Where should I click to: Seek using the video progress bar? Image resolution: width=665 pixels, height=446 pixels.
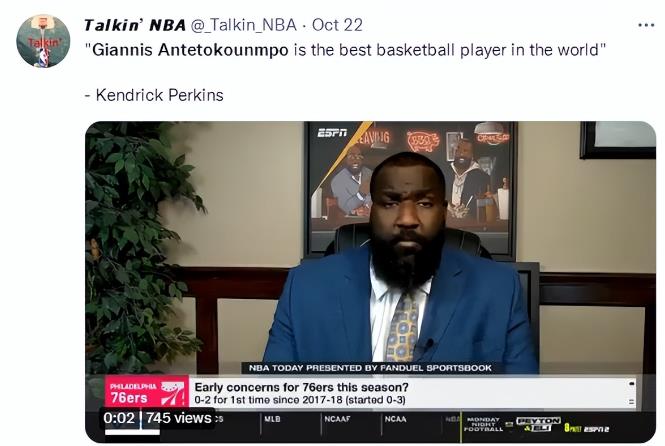(x=132, y=432)
